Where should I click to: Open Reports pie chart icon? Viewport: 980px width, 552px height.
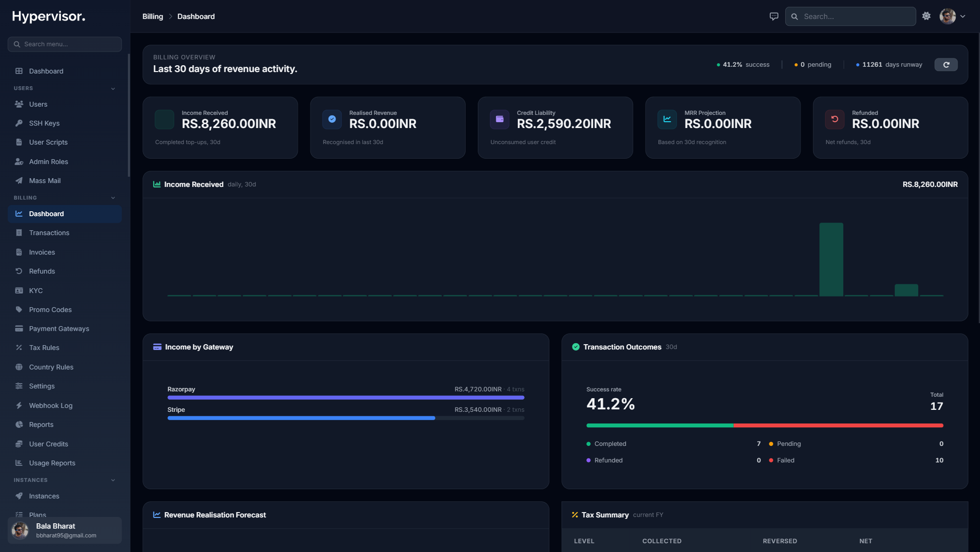click(x=19, y=424)
